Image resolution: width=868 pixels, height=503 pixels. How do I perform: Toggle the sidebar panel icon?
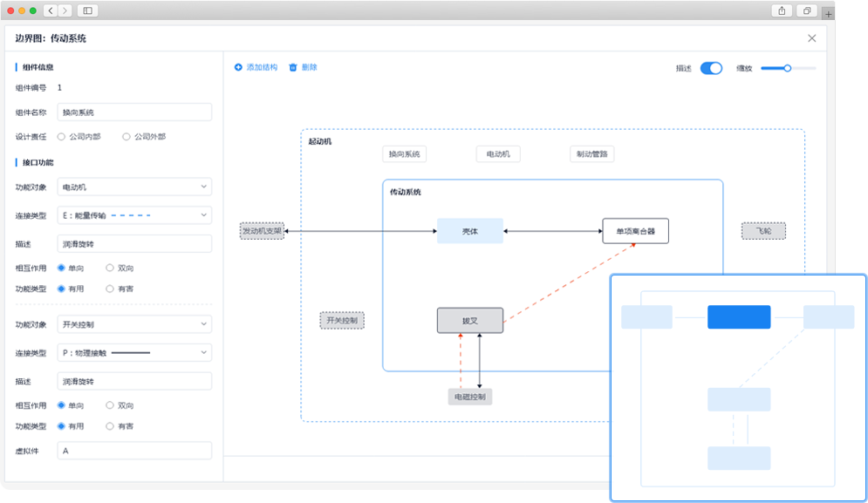coord(87,10)
